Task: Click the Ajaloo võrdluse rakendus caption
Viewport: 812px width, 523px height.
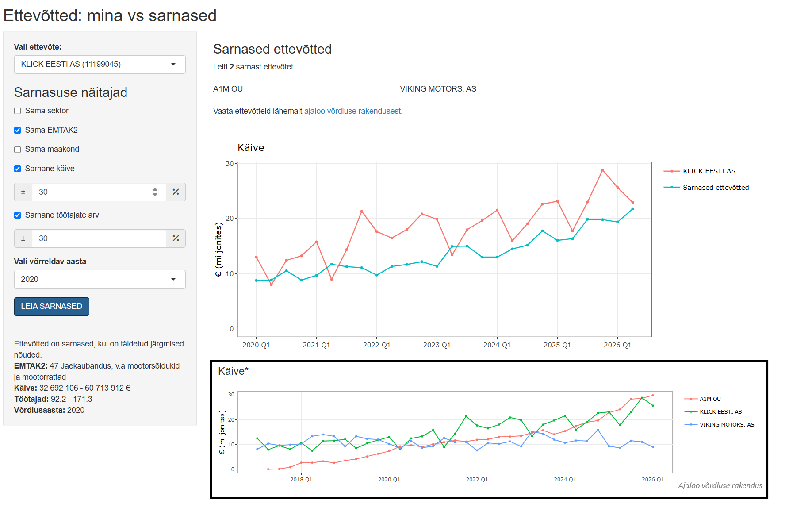Action: (x=720, y=485)
